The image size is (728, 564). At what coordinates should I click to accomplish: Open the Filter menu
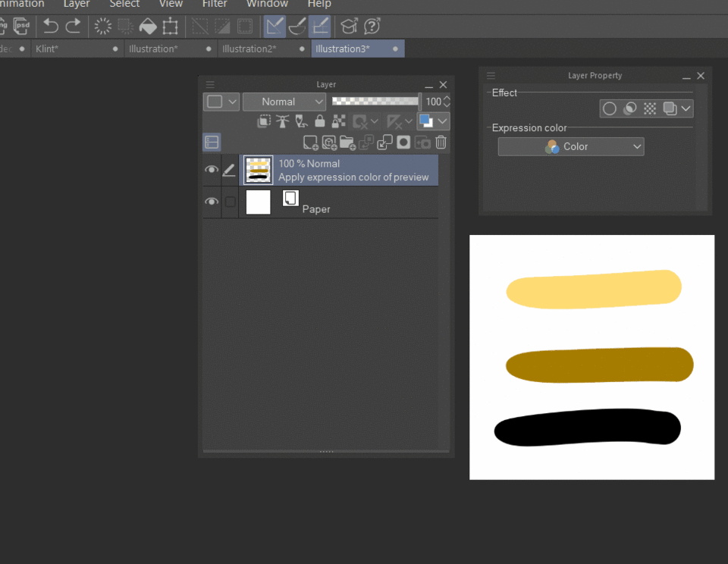tap(215, 4)
